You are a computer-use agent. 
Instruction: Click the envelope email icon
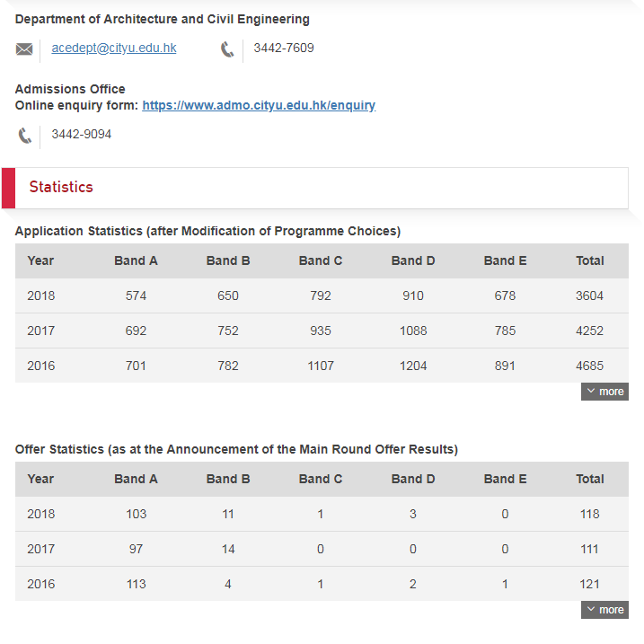24,49
